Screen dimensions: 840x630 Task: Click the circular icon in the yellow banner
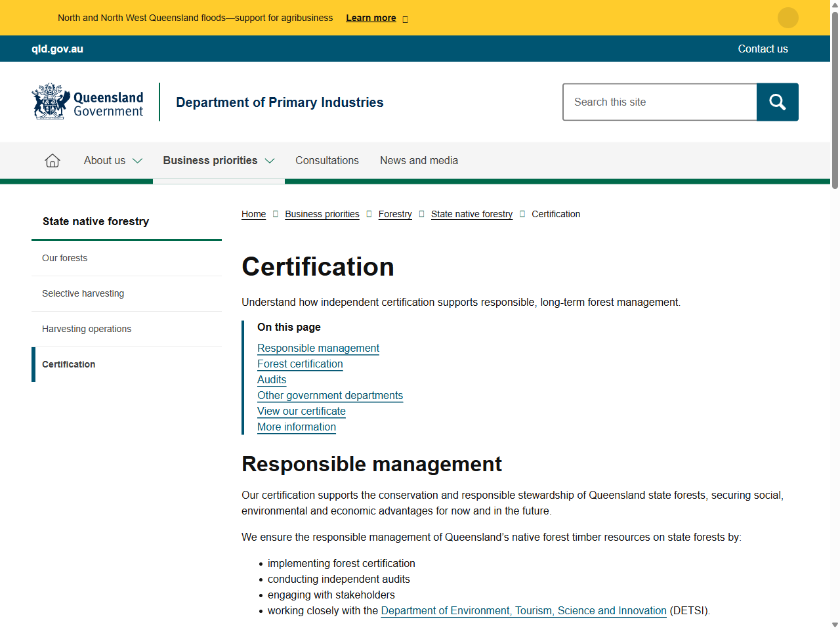pyautogui.click(x=787, y=18)
